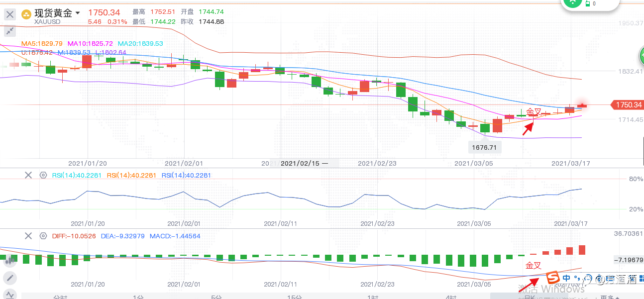Click the RSI 80% axis label
Screen dimensions: 644x299
[x=636, y=179]
